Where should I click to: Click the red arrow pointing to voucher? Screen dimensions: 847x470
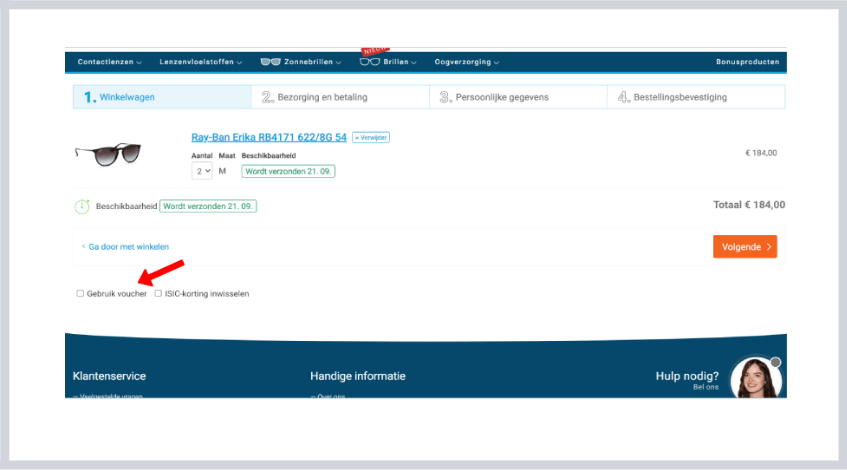[161, 271]
